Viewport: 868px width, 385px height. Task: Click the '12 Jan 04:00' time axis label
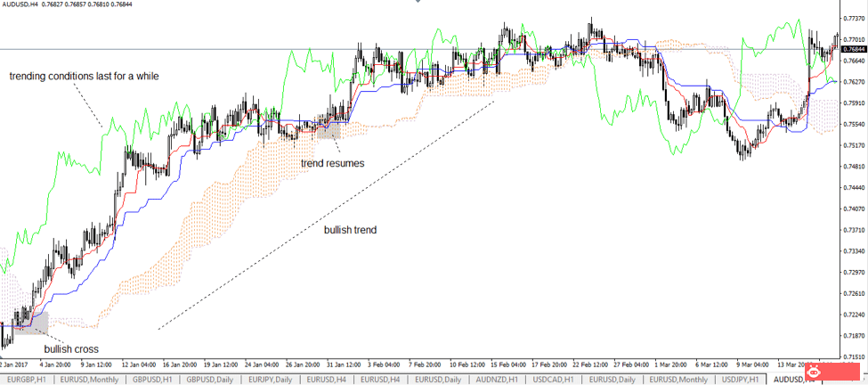click(x=138, y=365)
